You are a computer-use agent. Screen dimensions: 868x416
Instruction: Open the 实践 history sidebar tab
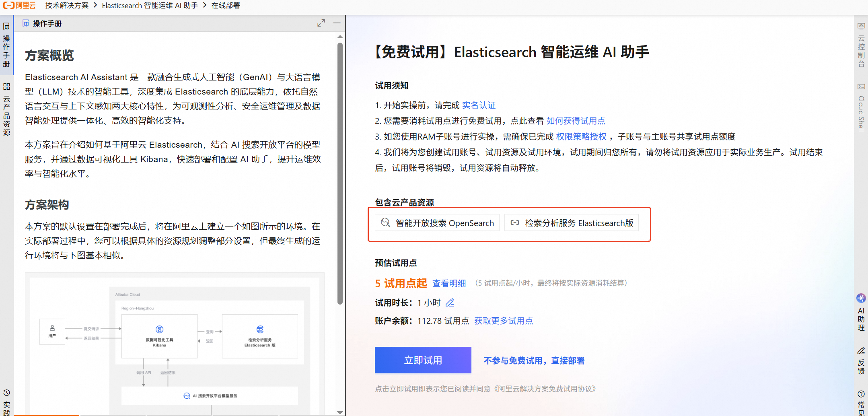tap(6, 402)
